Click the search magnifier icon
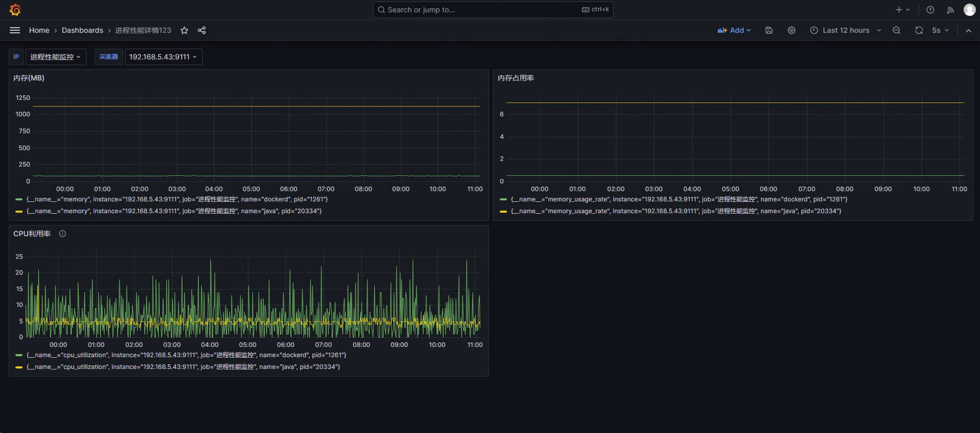The width and height of the screenshot is (980, 433). (x=381, y=10)
